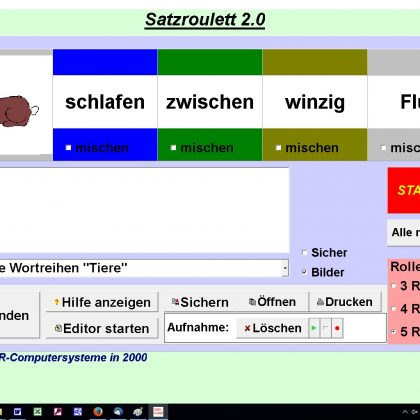Click the word card 'winzig'
The width and height of the screenshot is (420, 420).
point(315,102)
